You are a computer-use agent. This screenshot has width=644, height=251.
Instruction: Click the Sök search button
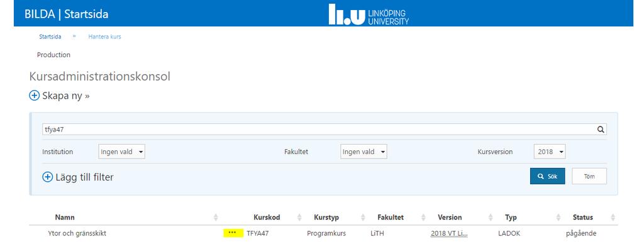point(548,176)
